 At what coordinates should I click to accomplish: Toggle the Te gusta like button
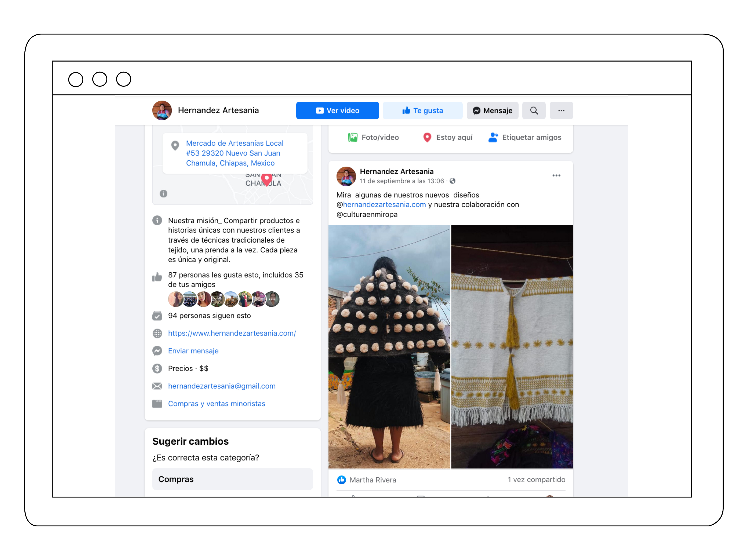pos(422,110)
